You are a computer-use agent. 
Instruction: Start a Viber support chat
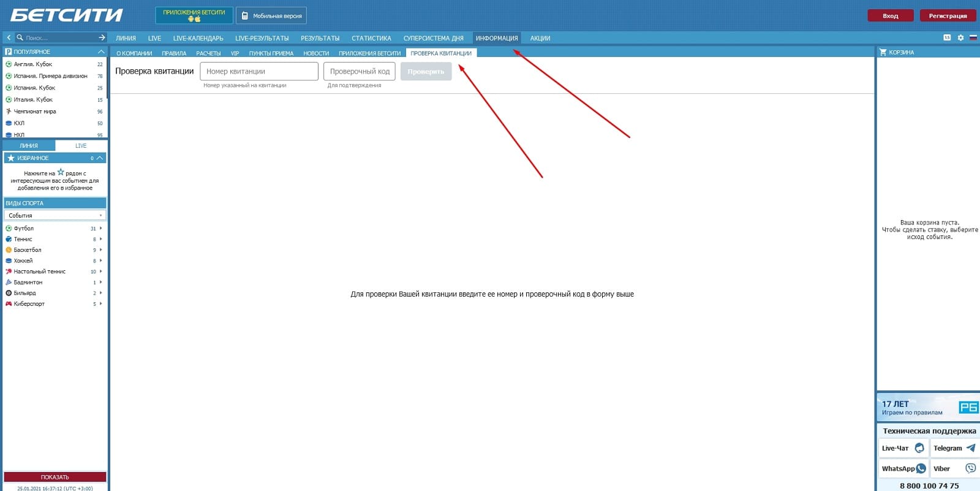[x=954, y=468]
